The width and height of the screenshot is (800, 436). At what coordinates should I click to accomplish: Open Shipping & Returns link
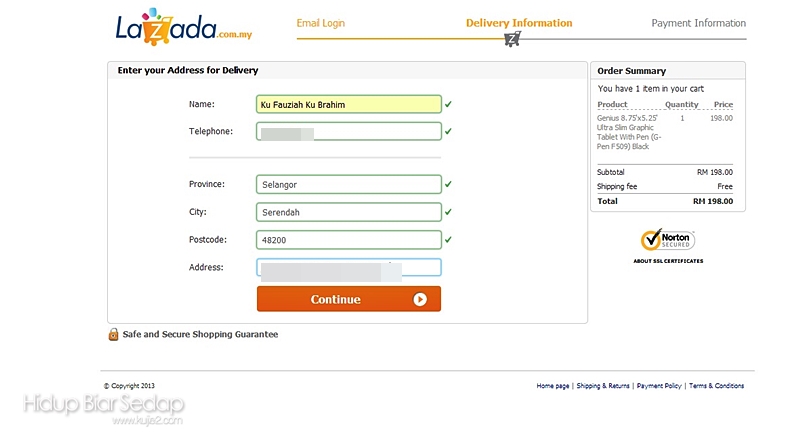(x=603, y=386)
